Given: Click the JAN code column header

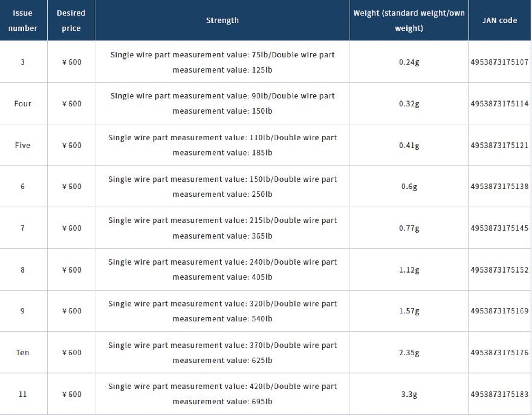Looking at the screenshot, I should point(500,20).
